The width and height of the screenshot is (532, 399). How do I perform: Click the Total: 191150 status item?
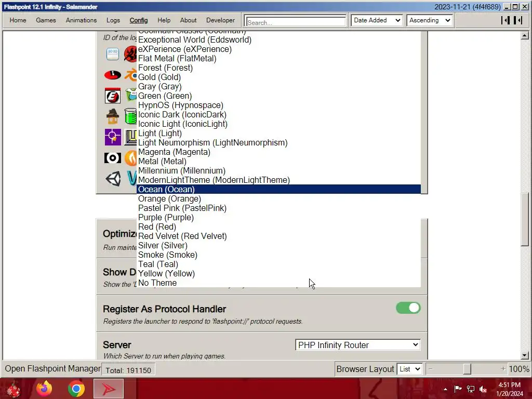click(128, 370)
